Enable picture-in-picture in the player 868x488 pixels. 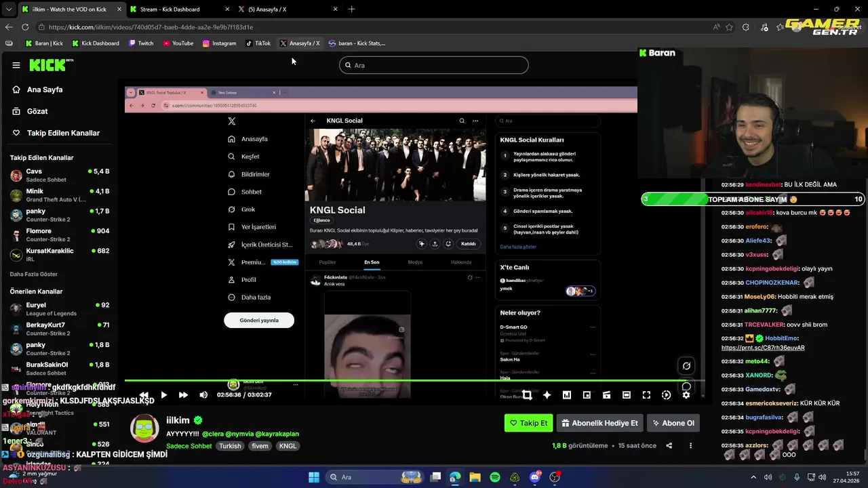(x=587, y=394)
